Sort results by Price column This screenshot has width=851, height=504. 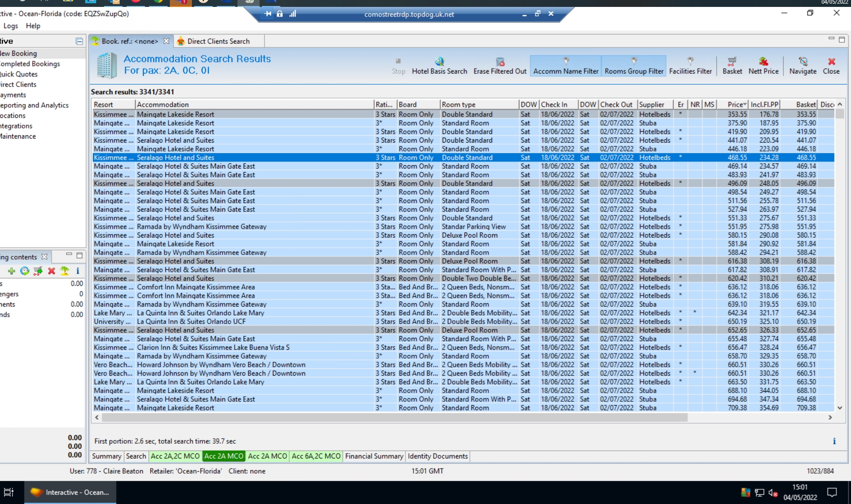[x=732, y=104]
